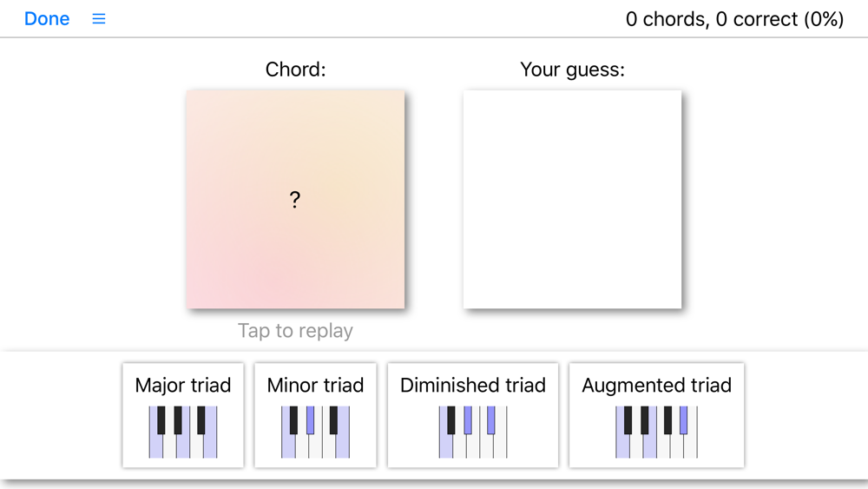Click the empty 'Your guess' box
The height and width of the screenshot is (489, 868).
point(572,199)
